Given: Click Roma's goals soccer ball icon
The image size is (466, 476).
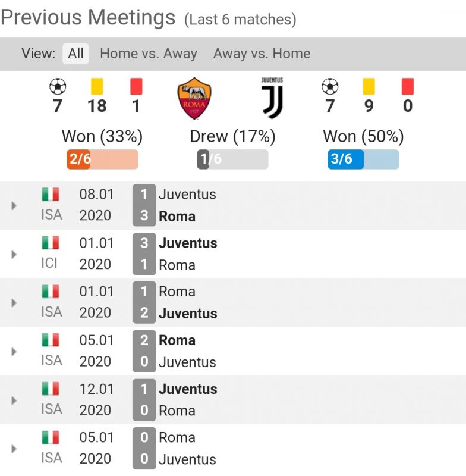Looking at the screenshot, I should click(x=58, y=87).
